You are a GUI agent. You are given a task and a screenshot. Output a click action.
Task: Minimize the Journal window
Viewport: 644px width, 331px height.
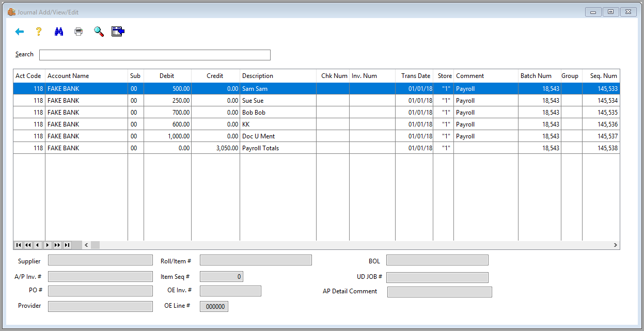pos(593,11)
